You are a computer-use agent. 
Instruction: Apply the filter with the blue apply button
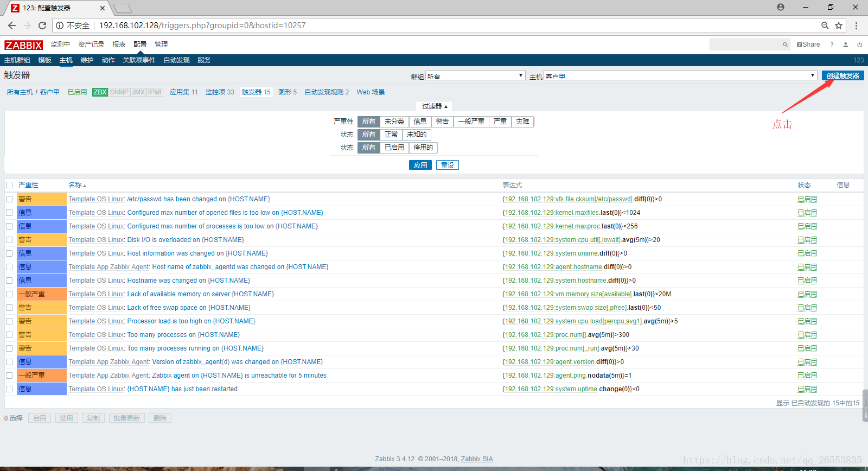(x=420, y=165)
